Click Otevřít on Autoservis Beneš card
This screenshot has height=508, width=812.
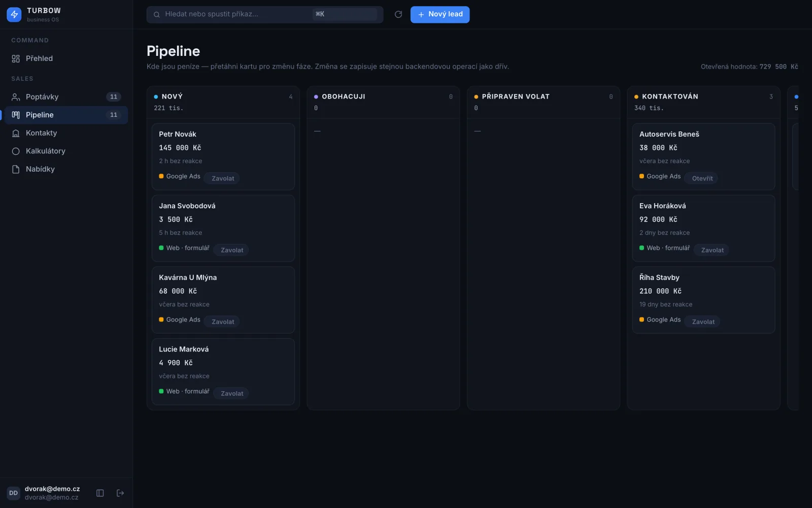coord(702,178)
